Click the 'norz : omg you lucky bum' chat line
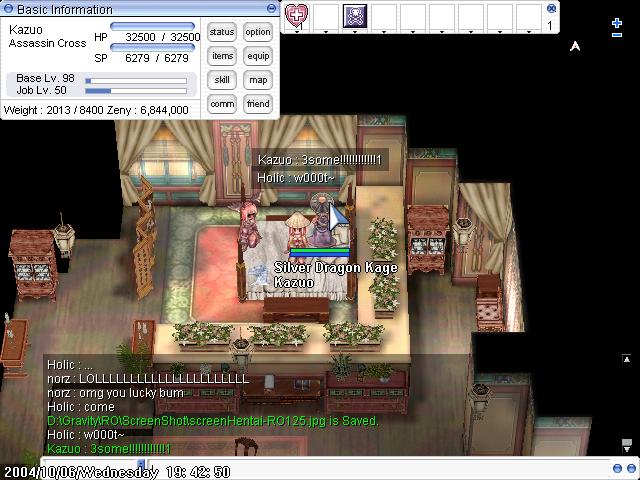Screen dimensions: 640x480 (115, 393)
